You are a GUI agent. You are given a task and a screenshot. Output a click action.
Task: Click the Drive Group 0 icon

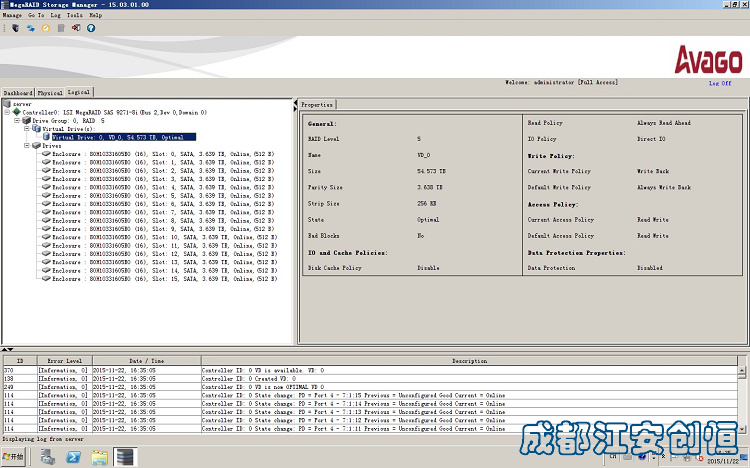[27, 121]
